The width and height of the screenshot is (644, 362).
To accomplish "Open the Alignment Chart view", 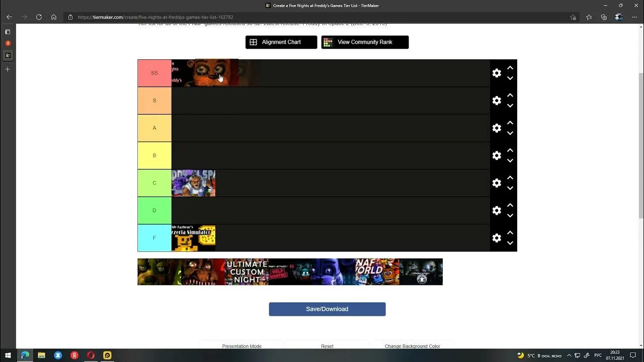I will pos(281,42).
